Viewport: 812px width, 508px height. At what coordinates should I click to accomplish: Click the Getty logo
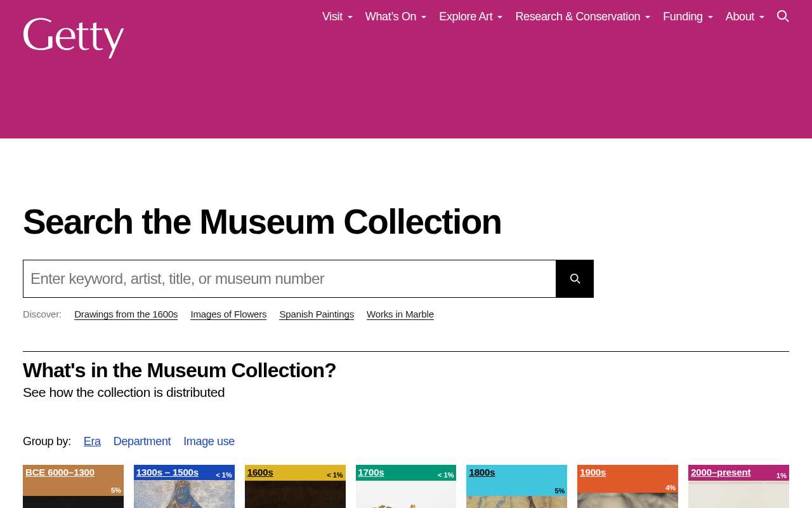click(73, 37)
